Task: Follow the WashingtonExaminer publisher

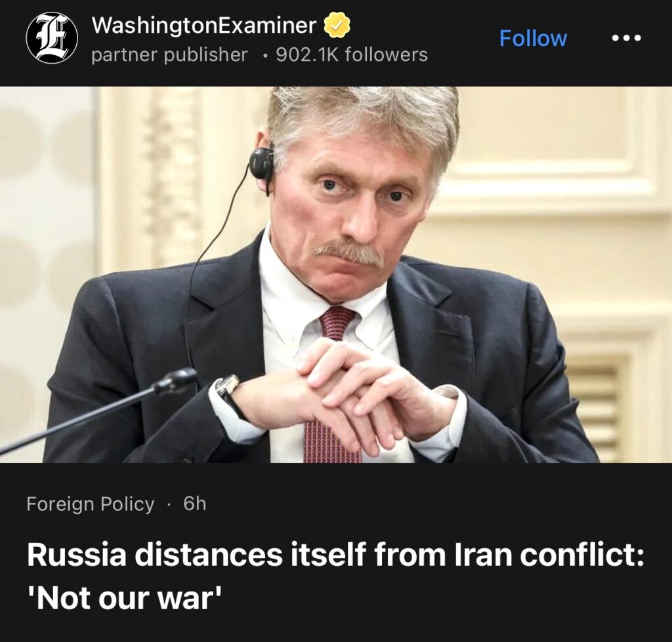Action: pyautogui.click(x=533, y=38)
